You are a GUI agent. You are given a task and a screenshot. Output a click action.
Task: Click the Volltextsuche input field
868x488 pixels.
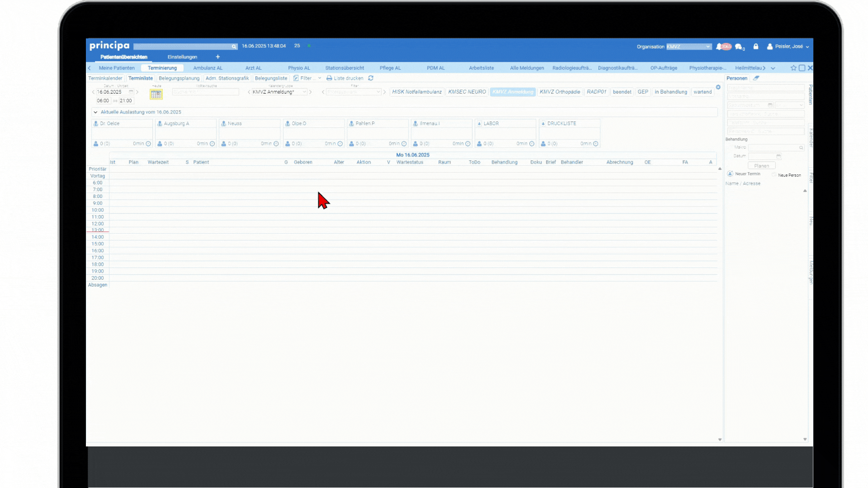coord(206,92)
